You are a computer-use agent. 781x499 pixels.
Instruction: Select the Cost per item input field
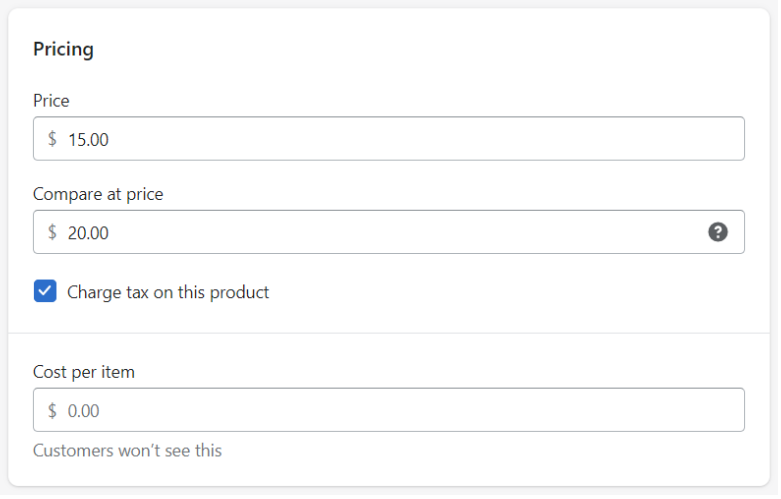coord(390,411)
